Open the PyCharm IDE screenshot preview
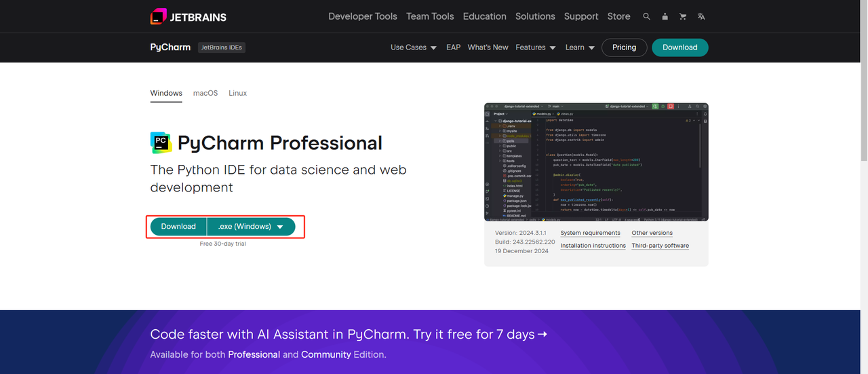Screen dimensions: 868x374 click(596, 162)
